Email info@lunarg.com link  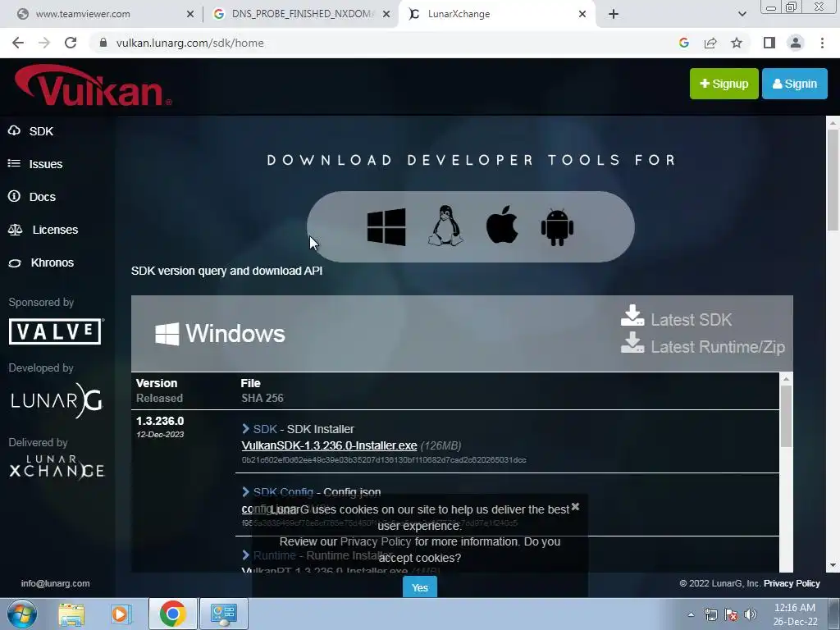[55, 583]
